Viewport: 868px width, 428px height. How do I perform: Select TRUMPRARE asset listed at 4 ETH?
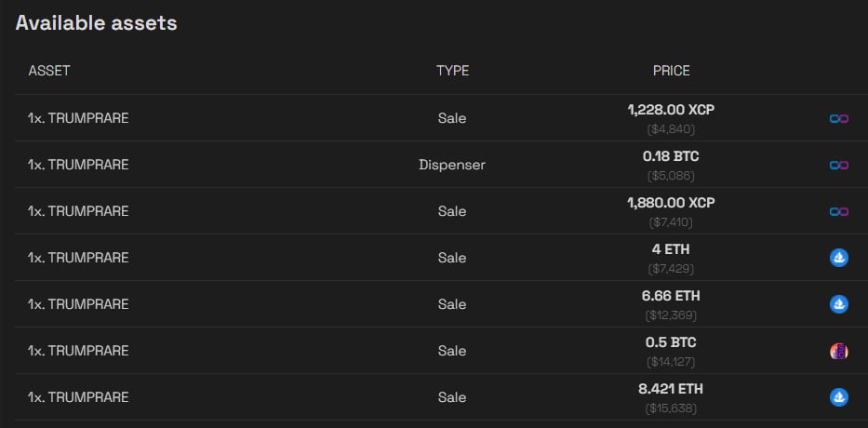click(78, 258)
